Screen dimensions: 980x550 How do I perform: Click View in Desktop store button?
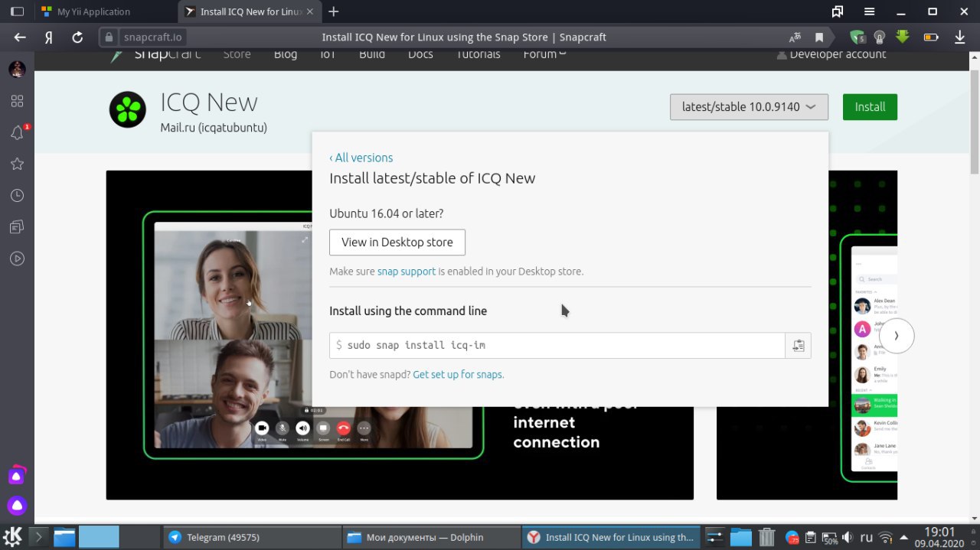pyautogui.click(x=397, y=242)
